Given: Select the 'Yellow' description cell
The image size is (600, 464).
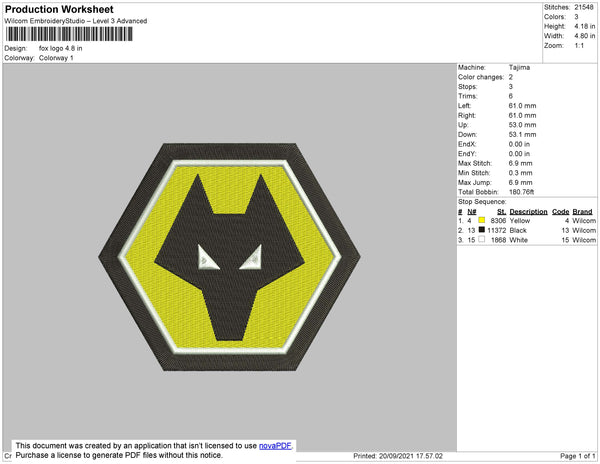Looking at the screenshot, I should [x=520, y=221].
